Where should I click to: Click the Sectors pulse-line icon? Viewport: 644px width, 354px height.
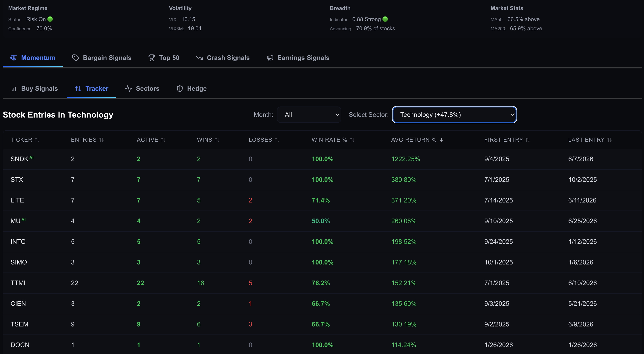pyautogui.click(x=128, y=89)
